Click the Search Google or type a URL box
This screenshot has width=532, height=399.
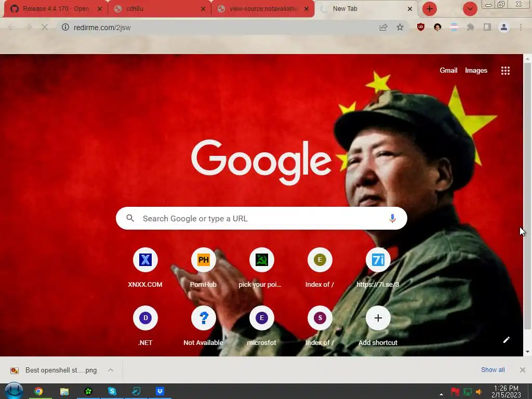click(x=261, y=218)
